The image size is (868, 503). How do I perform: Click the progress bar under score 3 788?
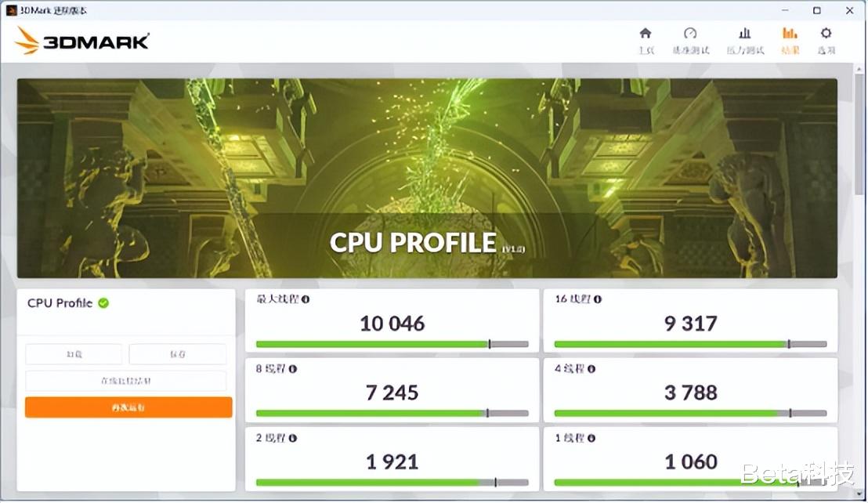click(690, 414)
